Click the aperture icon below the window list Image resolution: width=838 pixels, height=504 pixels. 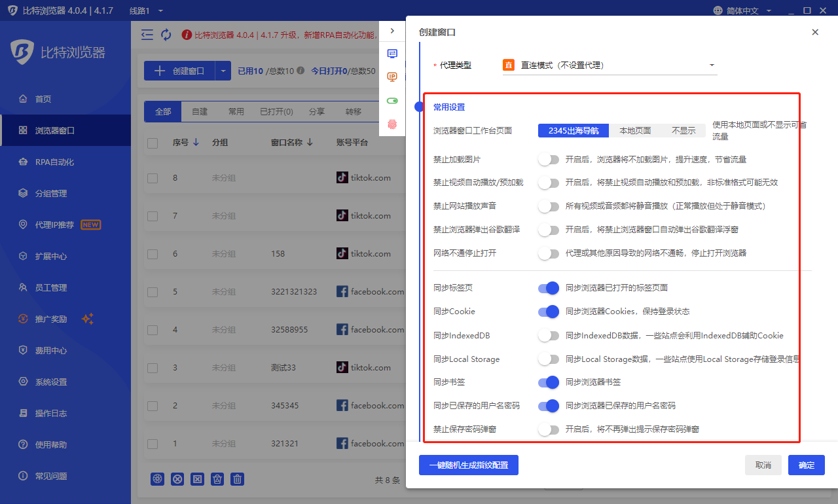point(157,479)
